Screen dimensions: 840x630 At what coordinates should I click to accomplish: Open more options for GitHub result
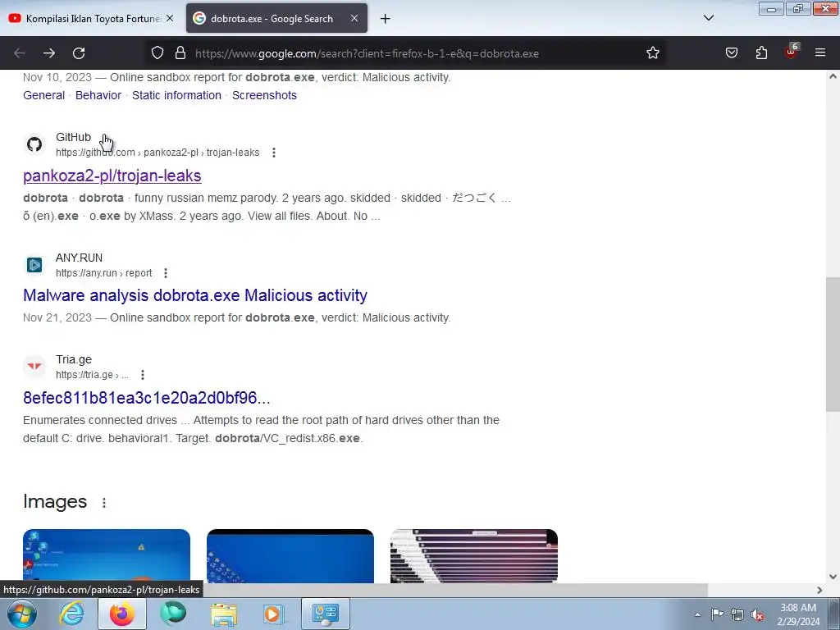point(274,153)
